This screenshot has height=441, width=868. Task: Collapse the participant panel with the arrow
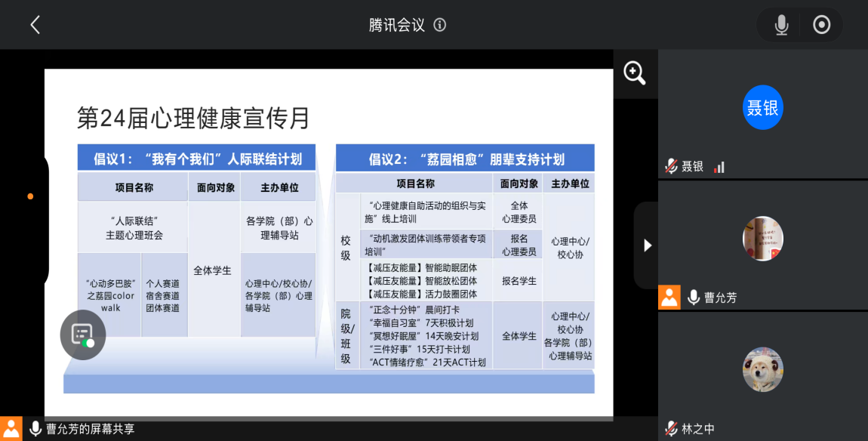[x=647, y=245]
